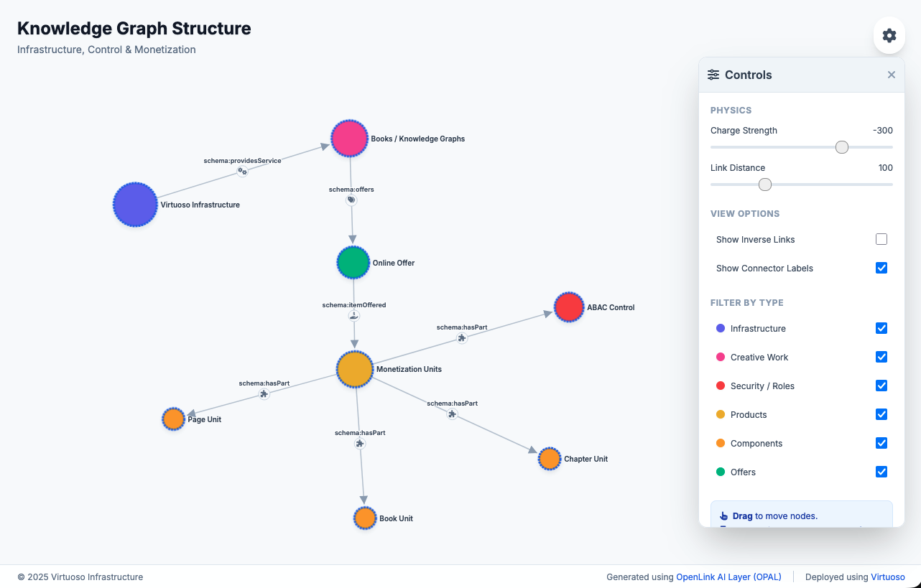Click the Charge Strength slider handle

click(x=842, y=147)
